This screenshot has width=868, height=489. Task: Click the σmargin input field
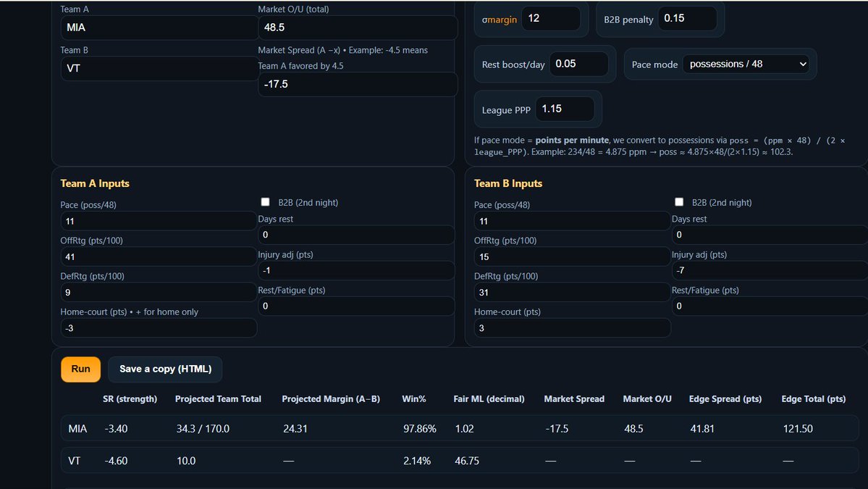coord(550,19)
